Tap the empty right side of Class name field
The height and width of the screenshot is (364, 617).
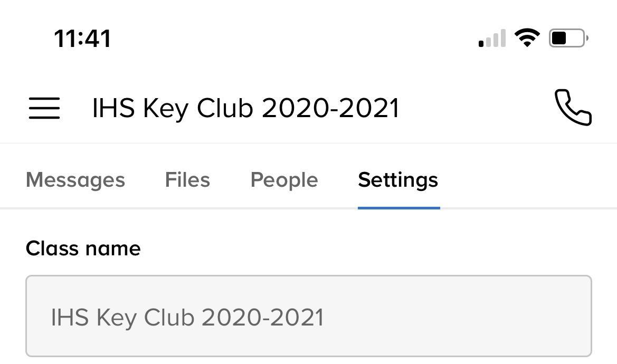(x=475, y=317)
